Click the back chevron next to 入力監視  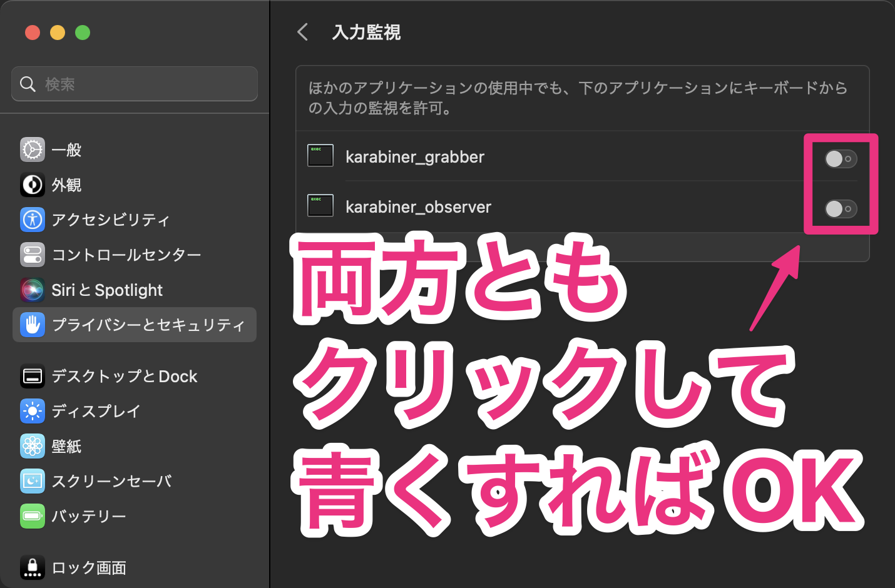302,32
